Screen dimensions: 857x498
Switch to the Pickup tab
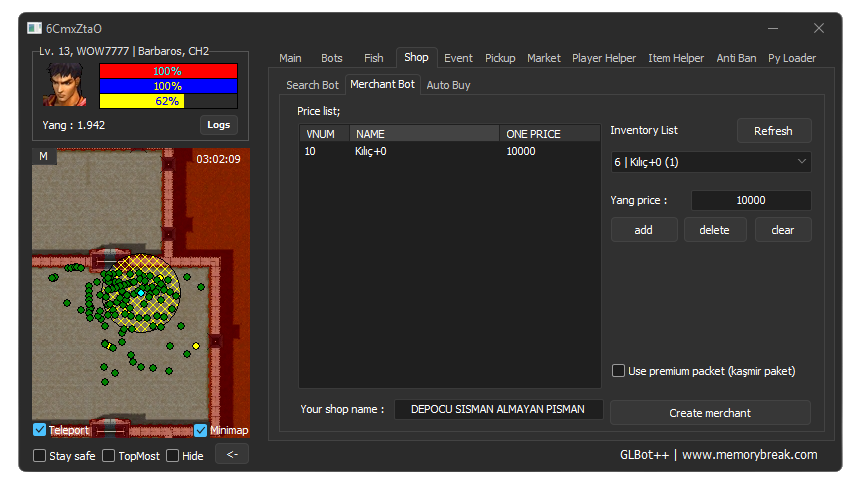pos(500,58)
